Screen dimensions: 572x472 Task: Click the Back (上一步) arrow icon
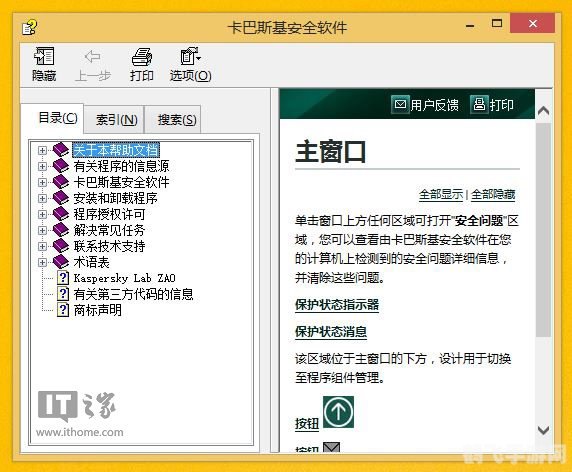(92, 57)
